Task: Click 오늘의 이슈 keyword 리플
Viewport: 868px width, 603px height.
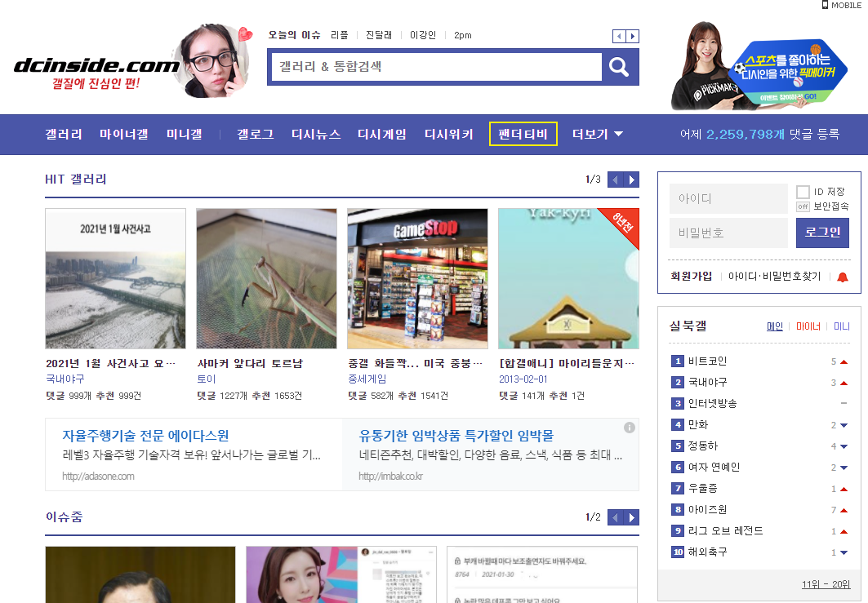Action: [x=340, y=35]
